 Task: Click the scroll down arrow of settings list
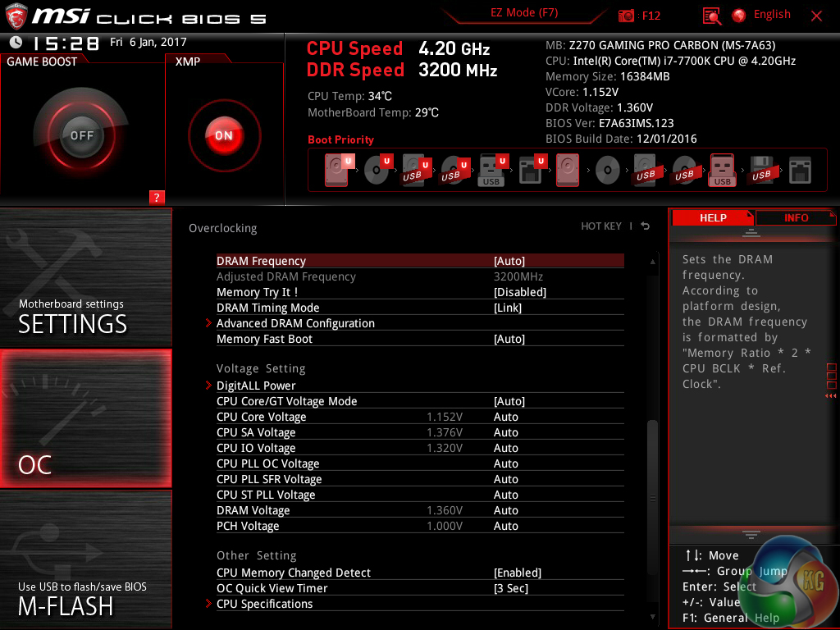coord(652,617)
